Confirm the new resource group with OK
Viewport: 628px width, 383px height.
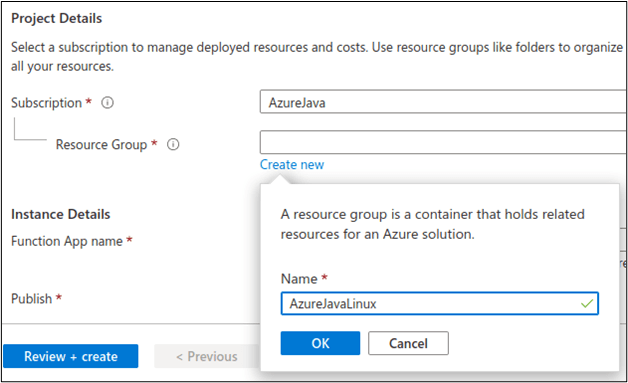320,343
